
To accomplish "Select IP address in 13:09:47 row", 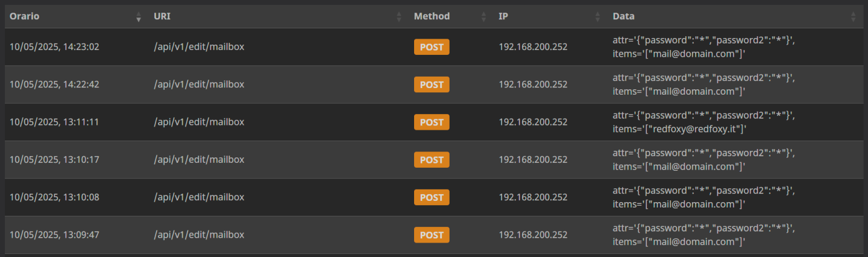I will click(x=533, y=235).
